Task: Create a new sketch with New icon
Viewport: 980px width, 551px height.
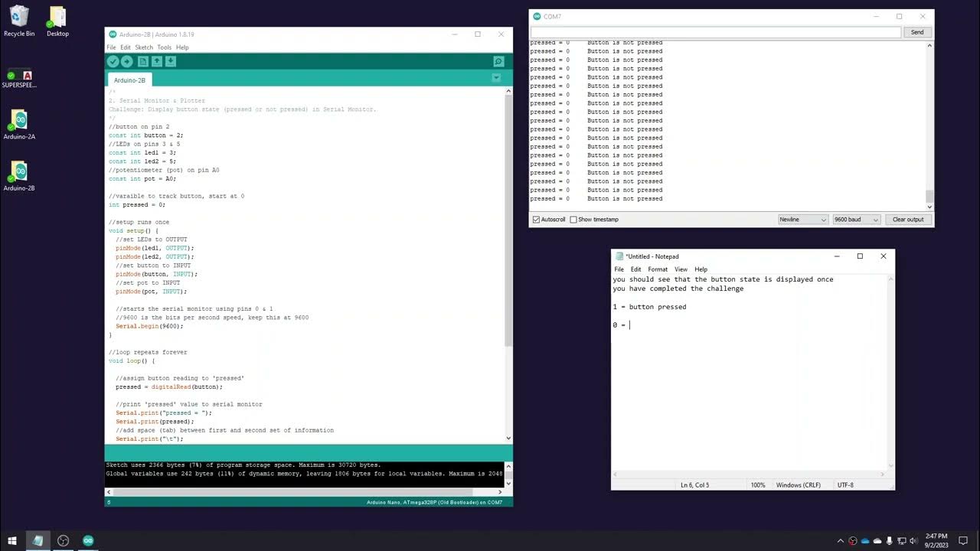Action: pos(143,61)
